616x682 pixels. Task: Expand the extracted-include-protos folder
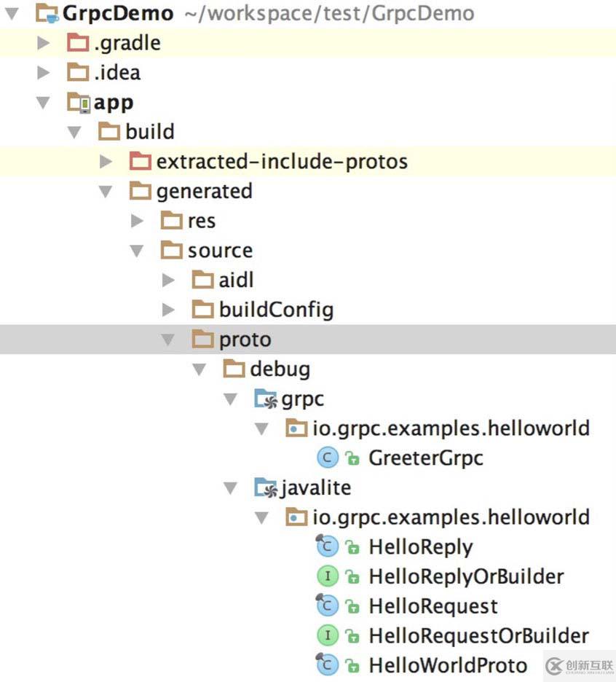[106, 162]
